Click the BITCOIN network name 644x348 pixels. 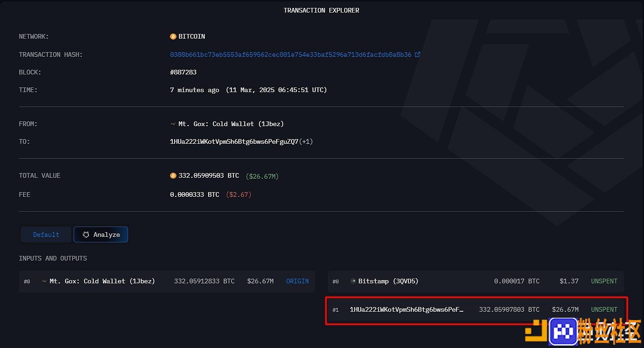pyautogui.click(x=191, y=36)
